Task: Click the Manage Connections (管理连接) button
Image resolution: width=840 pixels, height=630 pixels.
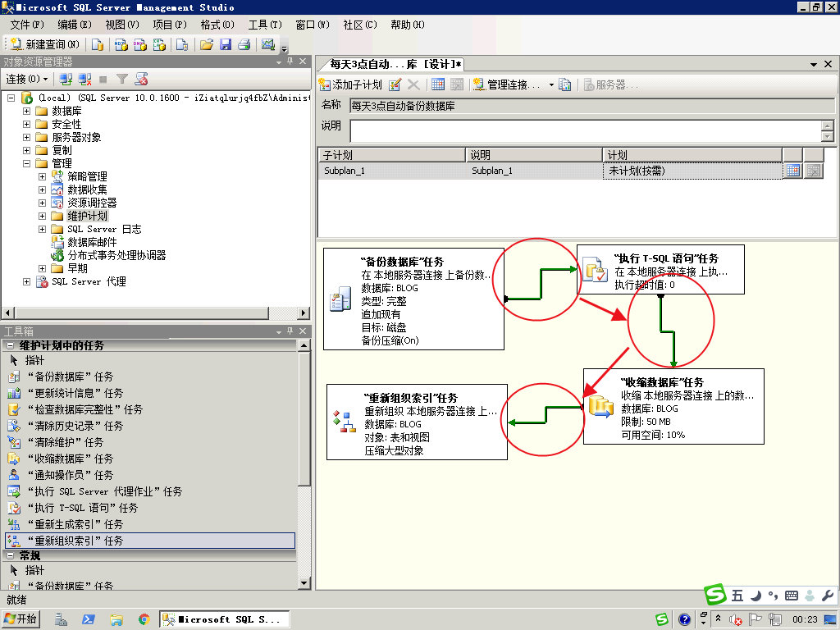Action: [x=507, y=84]
